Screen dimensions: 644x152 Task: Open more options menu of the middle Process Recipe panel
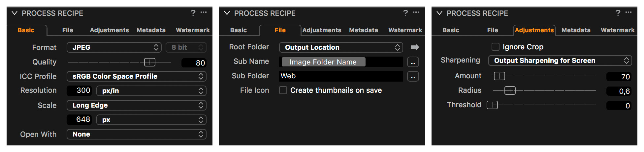point(416,12)
